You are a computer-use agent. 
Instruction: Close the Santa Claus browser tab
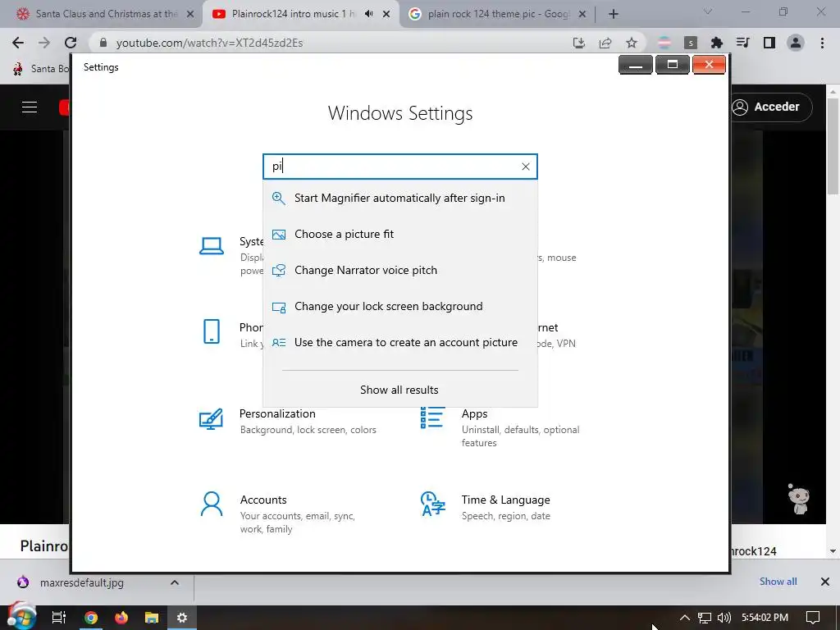[x=190, y=15]
